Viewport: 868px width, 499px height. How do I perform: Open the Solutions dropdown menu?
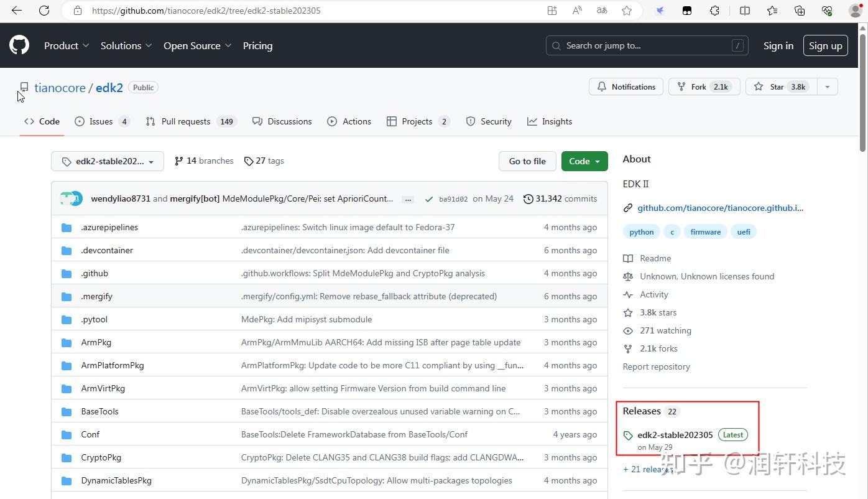126,45
